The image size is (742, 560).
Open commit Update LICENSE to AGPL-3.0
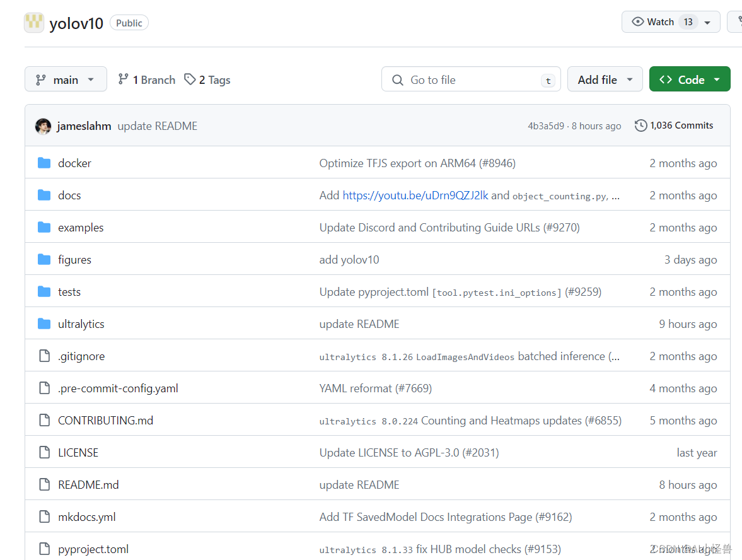(x=409, y=453)
